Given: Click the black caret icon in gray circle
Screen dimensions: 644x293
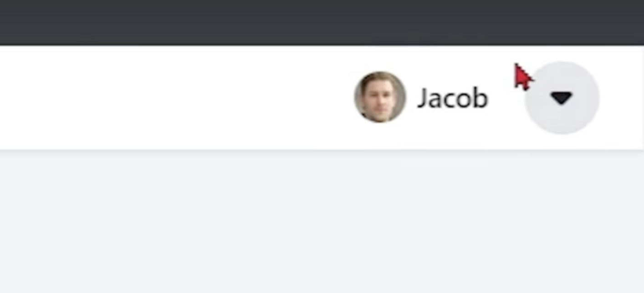Looking at the screenshot, I should pos(562,97).
